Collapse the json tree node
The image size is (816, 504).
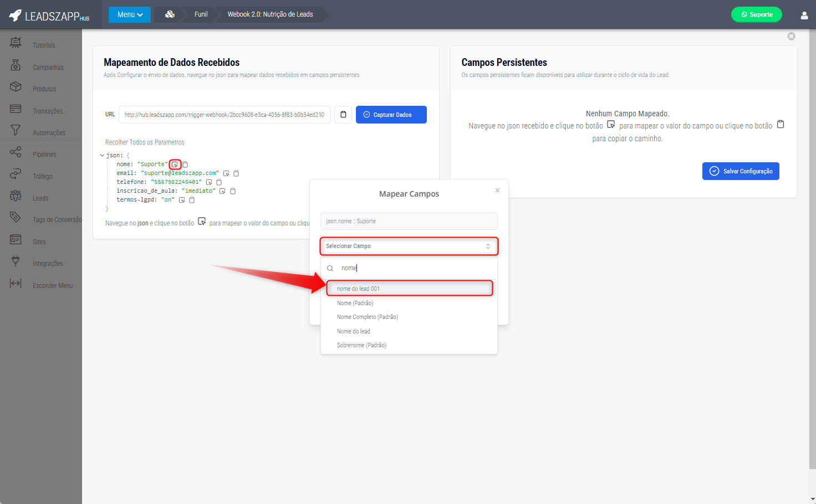tap(102, 156)
